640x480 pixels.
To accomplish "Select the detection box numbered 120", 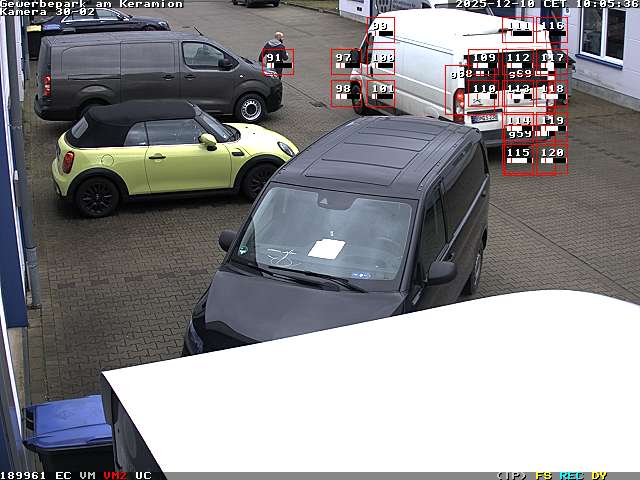I will coord(552,158).
